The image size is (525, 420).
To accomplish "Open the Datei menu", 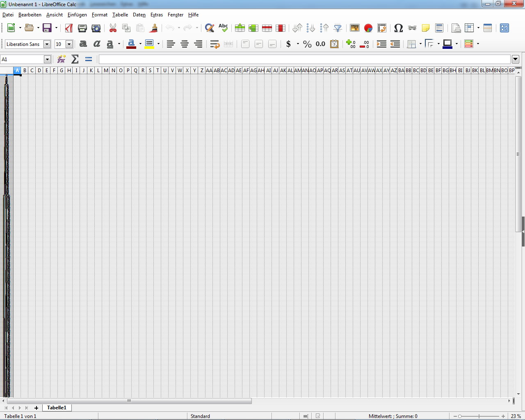I will [x=8, y=15].
